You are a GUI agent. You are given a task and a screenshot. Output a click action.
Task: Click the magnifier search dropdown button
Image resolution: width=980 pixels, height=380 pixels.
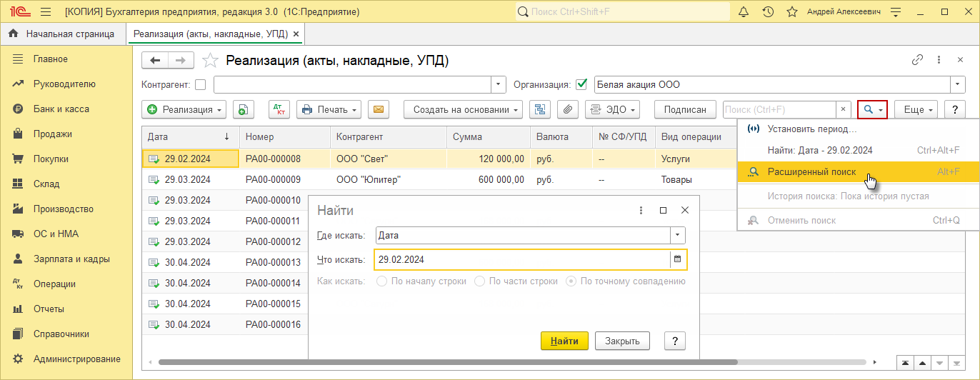[x=873, y=109]
